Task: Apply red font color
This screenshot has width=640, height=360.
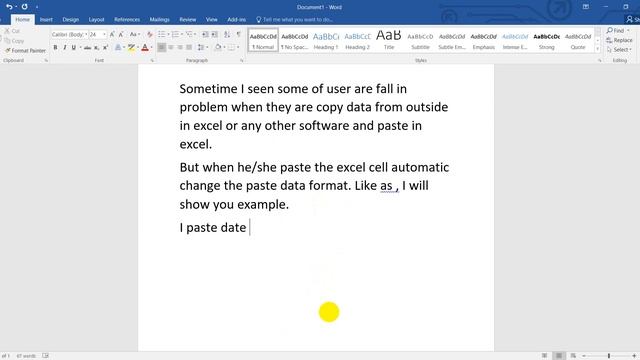Action: 144,48
